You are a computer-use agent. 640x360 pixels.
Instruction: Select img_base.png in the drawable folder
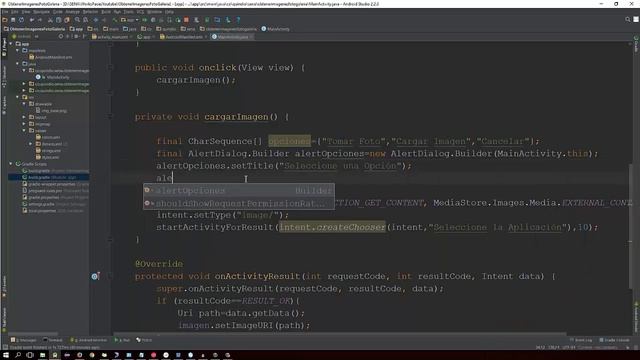pyautogui.click(x=51, y=111)
